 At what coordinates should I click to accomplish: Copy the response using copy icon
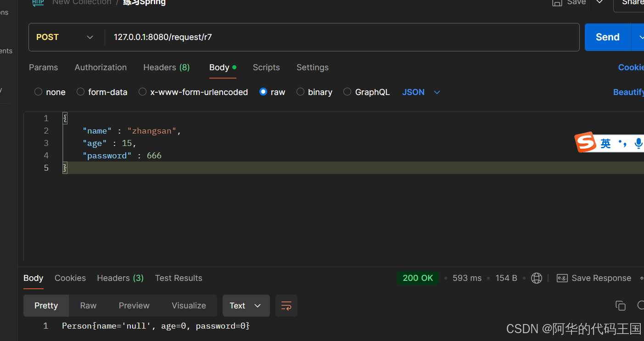pos(620,306)
